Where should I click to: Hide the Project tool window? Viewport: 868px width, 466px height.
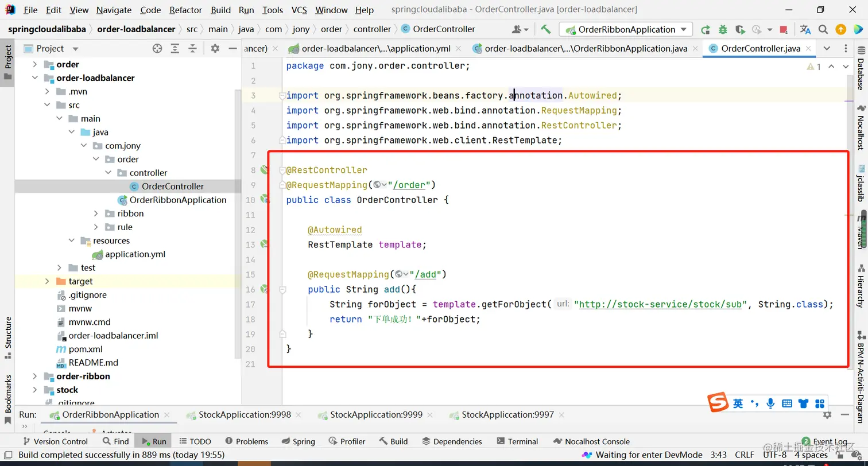pos(232,49)
